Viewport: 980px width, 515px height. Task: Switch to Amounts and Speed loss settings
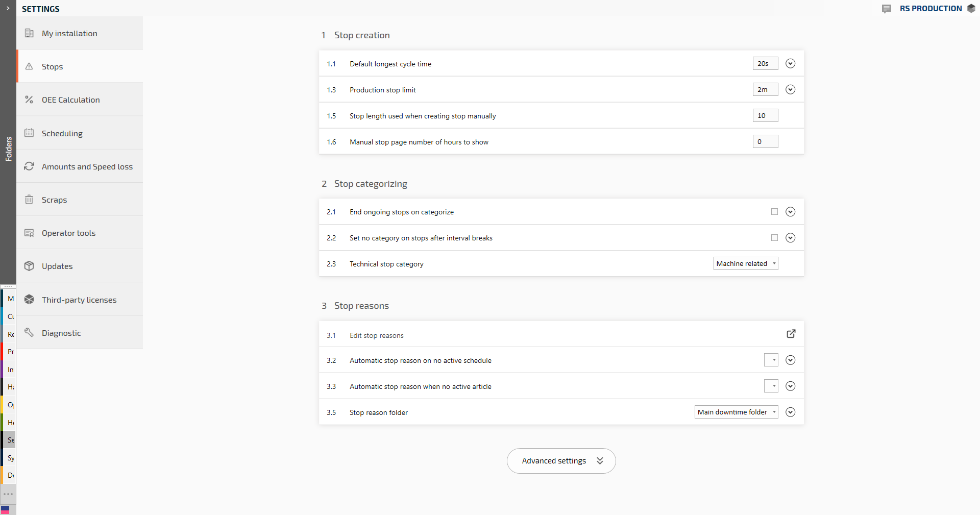pyautogui.click(x=87, y=166)
